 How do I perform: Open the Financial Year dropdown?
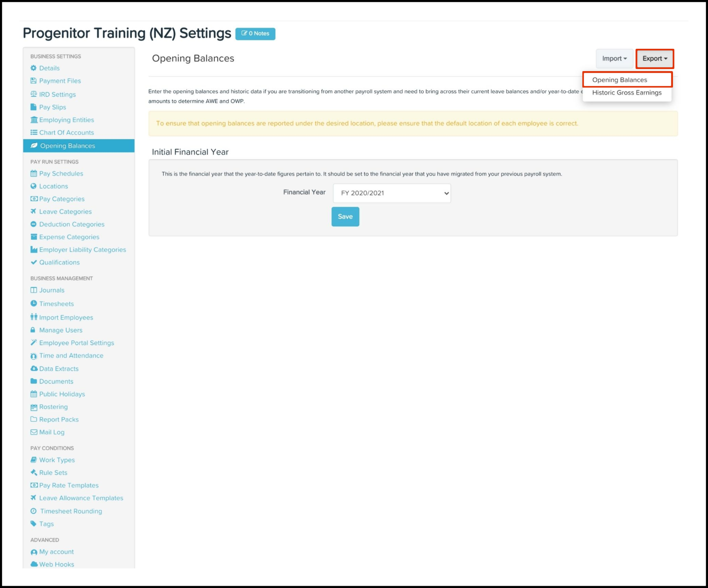tap(391, 193)
